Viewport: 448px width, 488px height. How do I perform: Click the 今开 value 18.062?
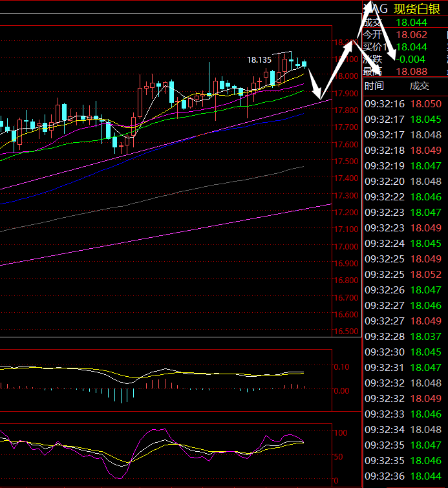[x=411, y=35]
